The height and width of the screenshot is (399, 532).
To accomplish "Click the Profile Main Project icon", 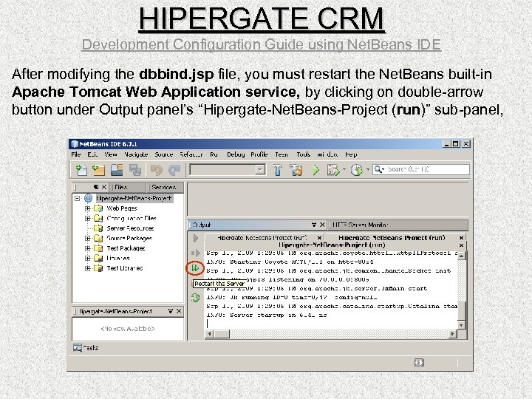I will pos(356,170).
